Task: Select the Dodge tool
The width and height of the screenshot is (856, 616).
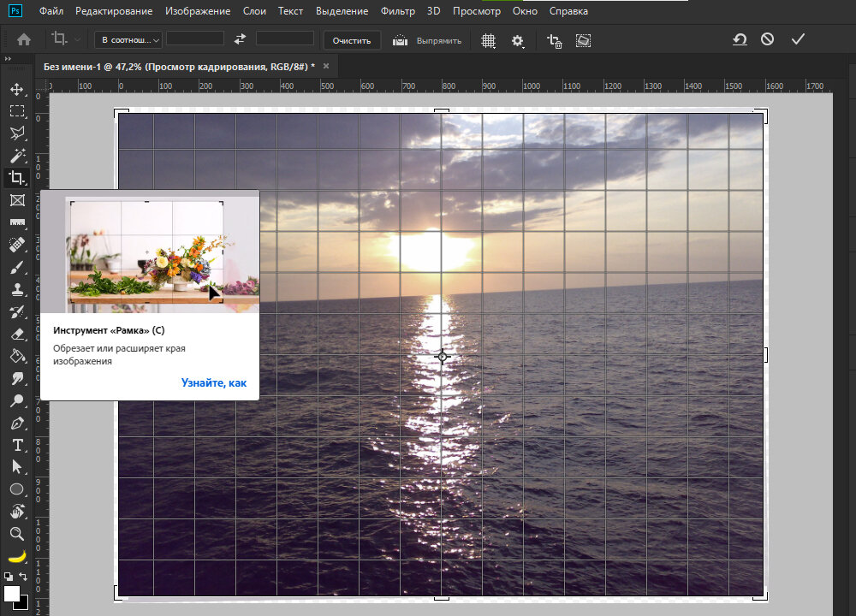Action: pyautogui.click(x=17, y=400)
